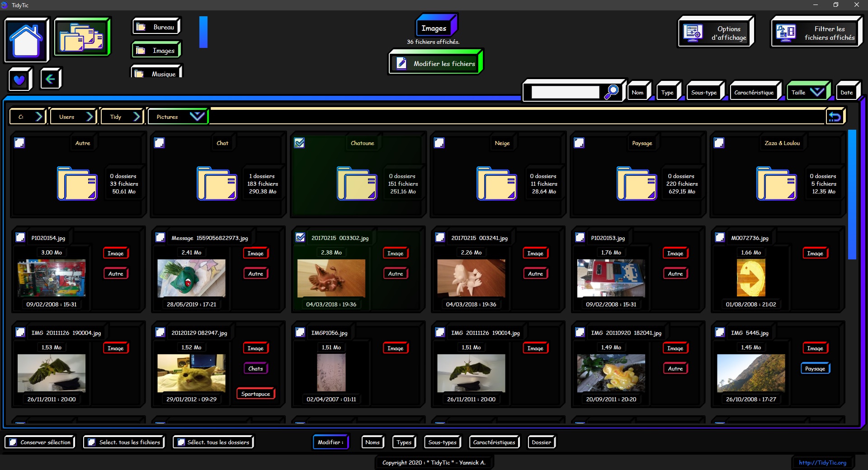Uncheck the Chatoune folder checkbox
Viewport: 868px width, 470px height.
pos(299,143)
